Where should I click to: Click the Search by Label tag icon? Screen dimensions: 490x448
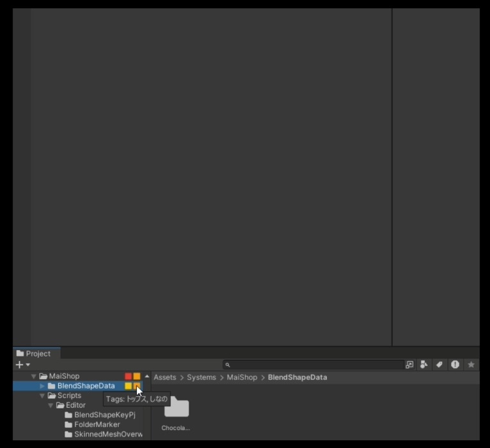click(x=439, y=365)
